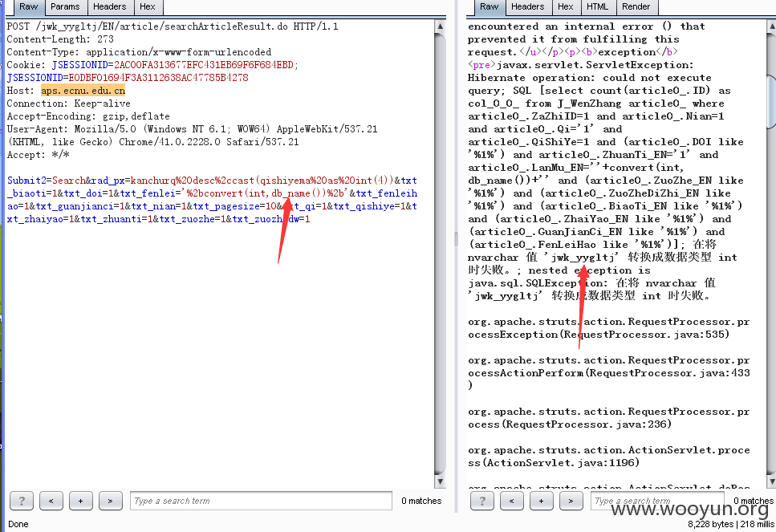Open the request Headers tab
The width and height of the screenshot is (776, 532).
pos(109,7)
